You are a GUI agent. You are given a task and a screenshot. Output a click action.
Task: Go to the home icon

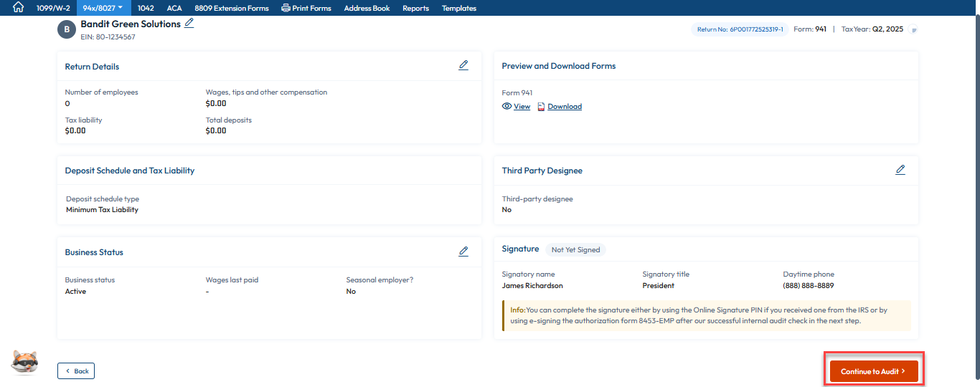pyautogui.click(x=18, y=8)
